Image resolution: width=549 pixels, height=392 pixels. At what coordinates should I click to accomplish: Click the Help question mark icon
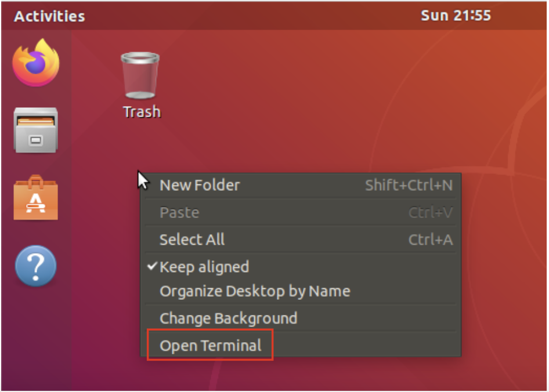[36, 266]
